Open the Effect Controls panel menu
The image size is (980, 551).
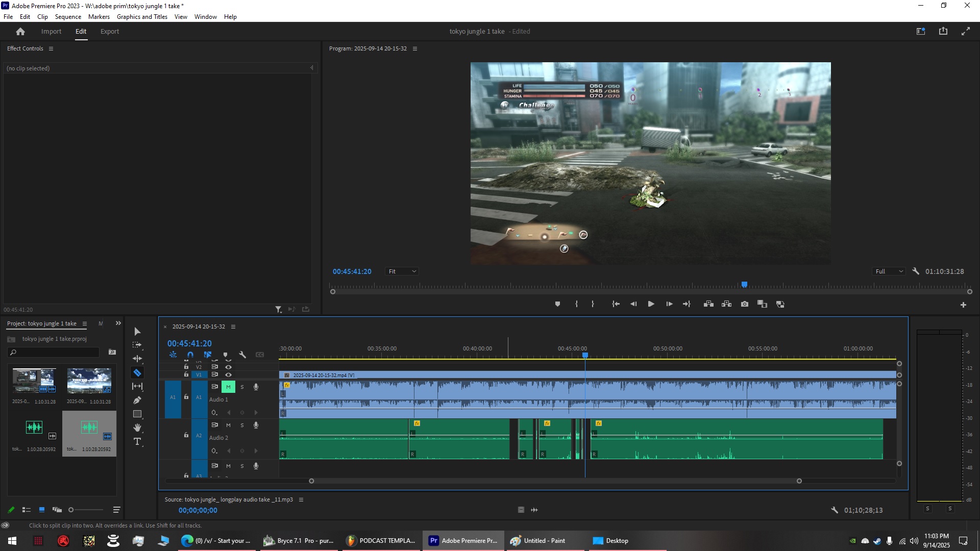(51, 49)
